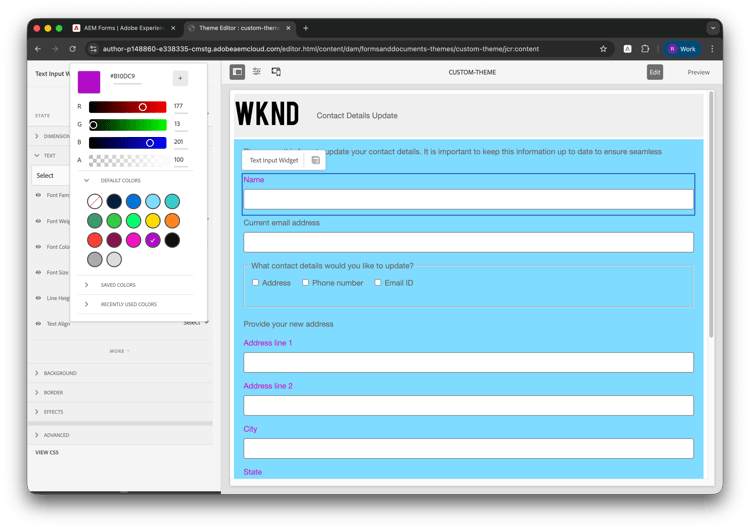Pick the black color swatch

click(172, 240)
